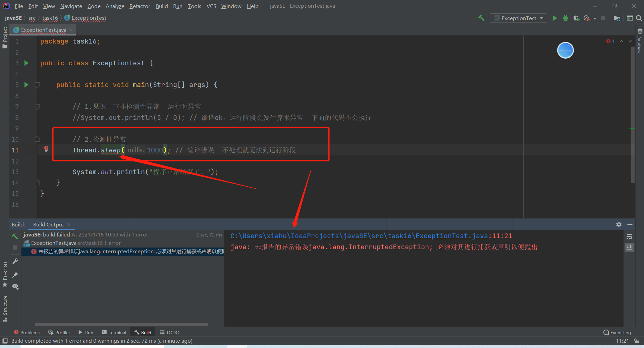Open the ExceptionTest run configuration dropdown

click(x=518, y=18)
